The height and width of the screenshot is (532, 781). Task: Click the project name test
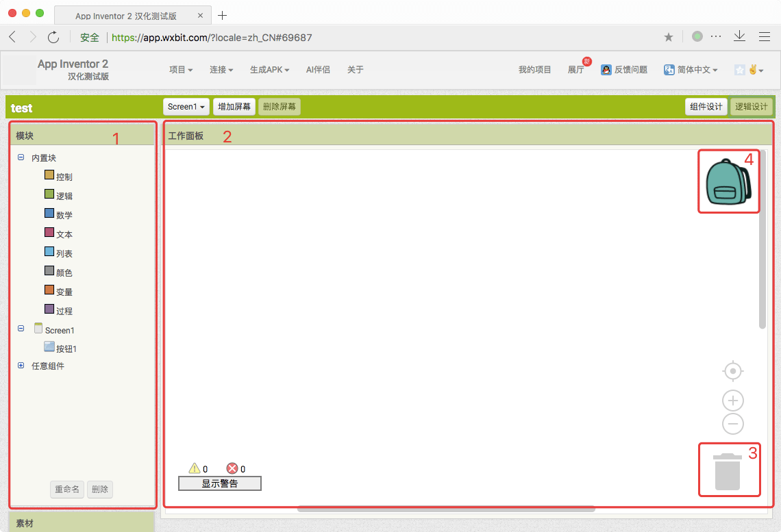click(x=21, y=108)
